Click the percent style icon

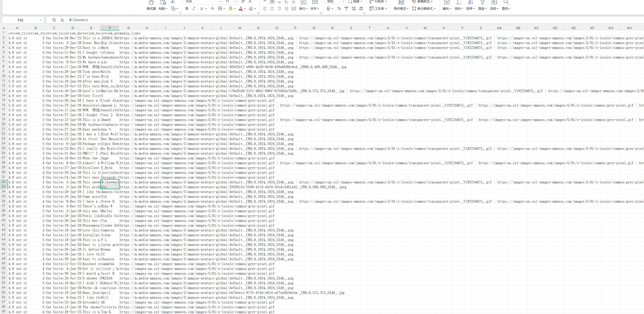339,8
